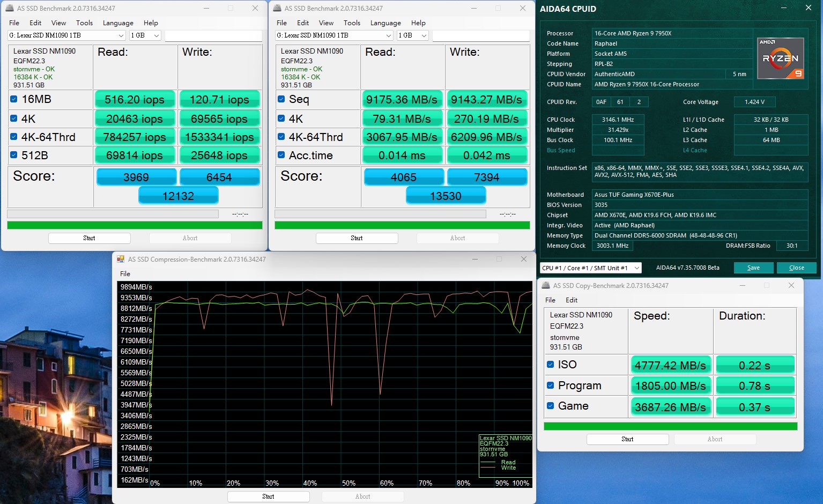Image resolution: width=823 pixels, height=504 pixels.
Task: Open Tools menu in middle AS SSD window
Action: point(352,23)
